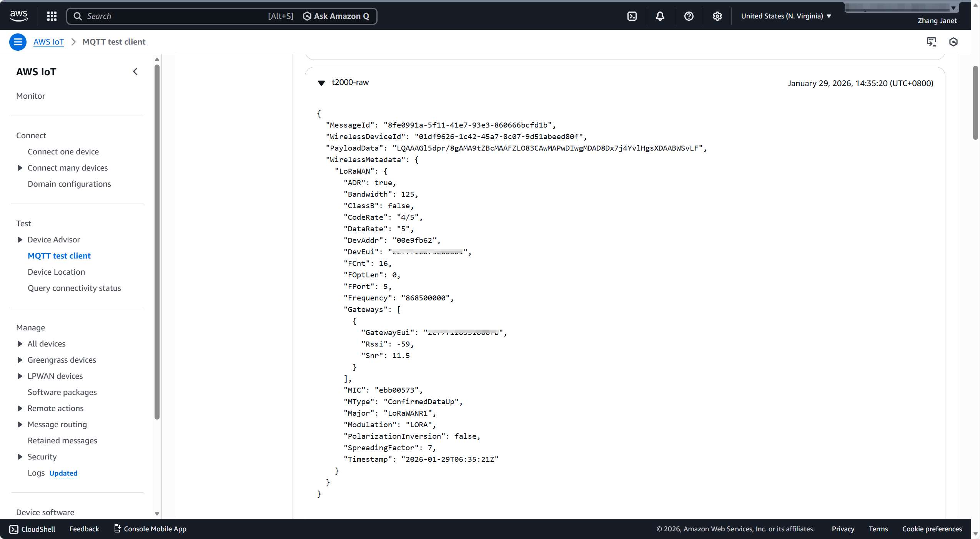Open the notifications bell
This screenshot has height=539, width=980.
pyautogui.click(x=660, y=16)
